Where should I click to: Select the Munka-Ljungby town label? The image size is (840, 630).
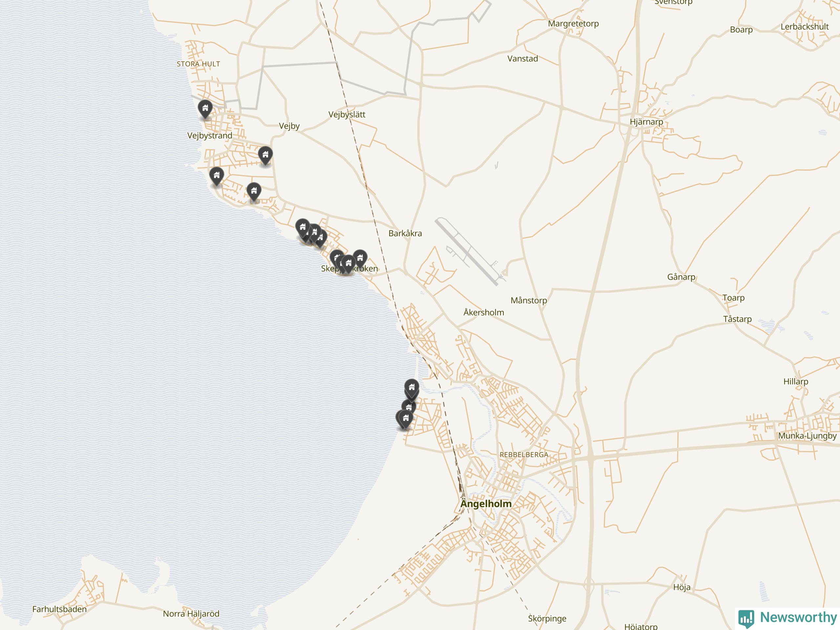click(x=807, y=436)
